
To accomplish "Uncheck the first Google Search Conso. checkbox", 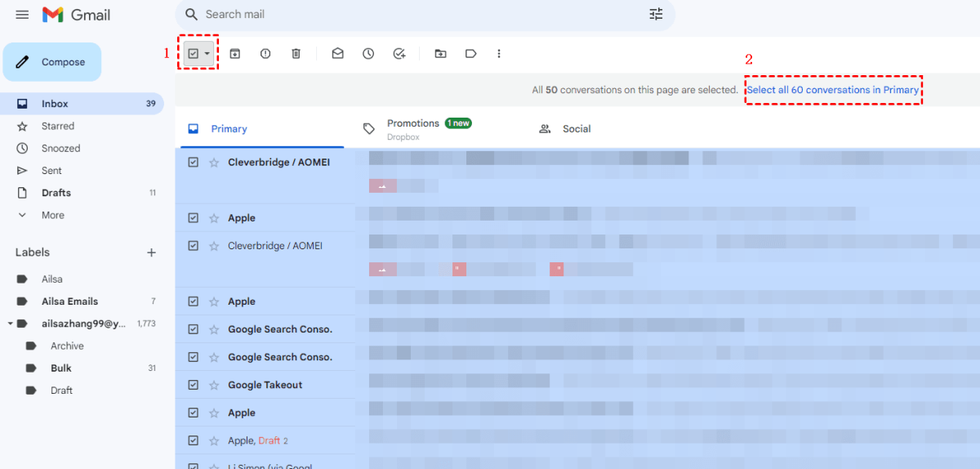I will (x=194, y=329).
